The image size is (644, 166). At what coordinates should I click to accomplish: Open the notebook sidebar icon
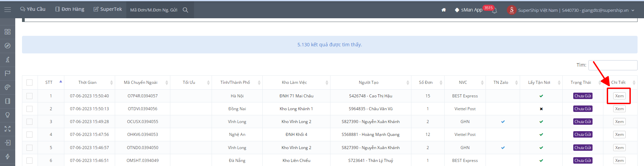click(x=7, y=101)
